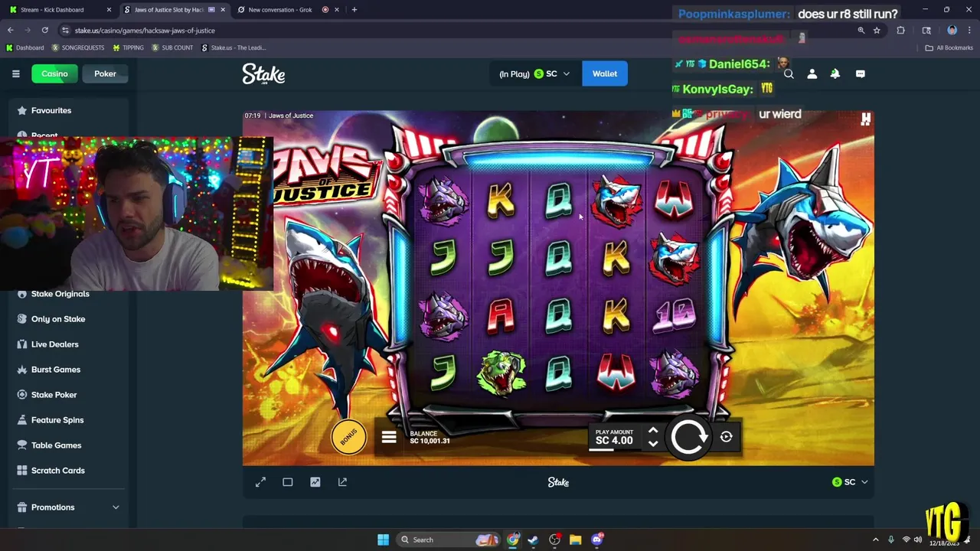Close the Jaws of Justice browser tab
980x551 pixels.
tap(222, 10)
